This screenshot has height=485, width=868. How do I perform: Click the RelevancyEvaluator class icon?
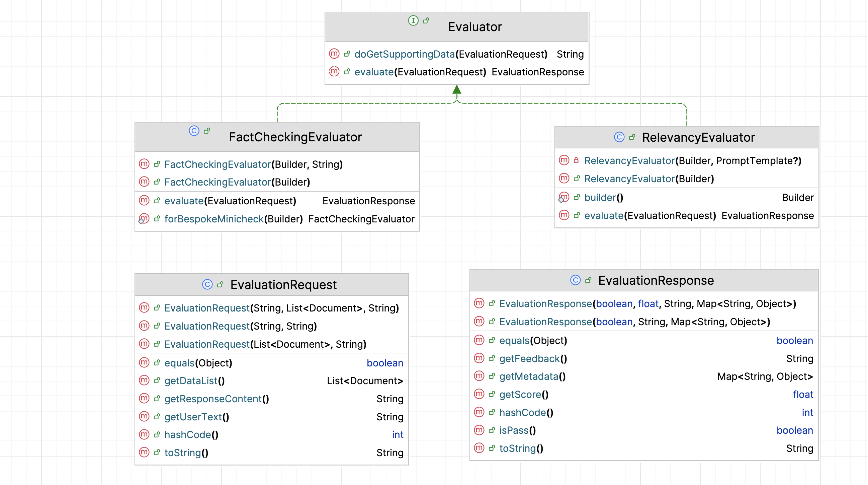pos(619,137)
